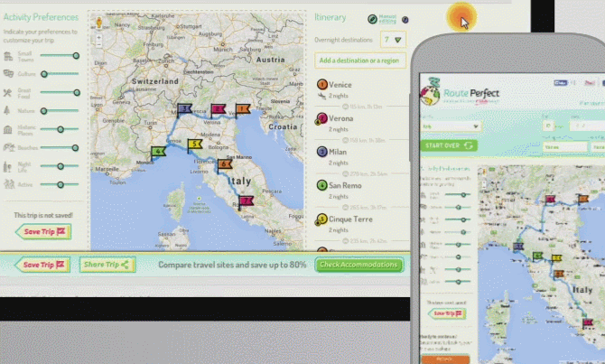Select Venice in the itinerary list
The image size is (605, 364).
tap(340, 85)
